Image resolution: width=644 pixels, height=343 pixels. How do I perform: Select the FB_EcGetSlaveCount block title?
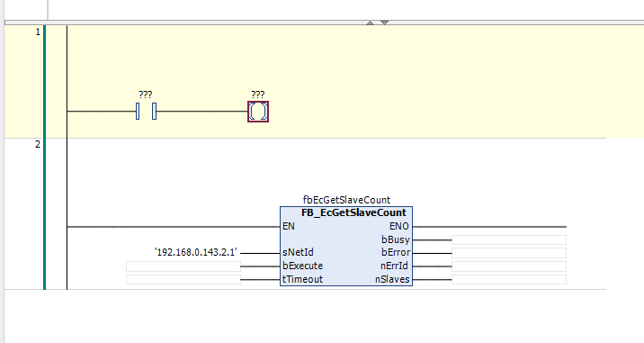[353, 212]
